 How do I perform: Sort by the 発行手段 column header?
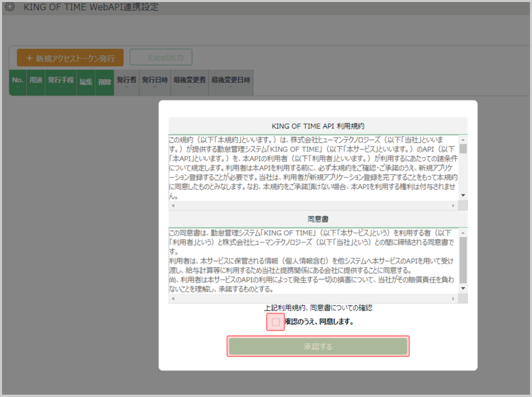tap(61, 82)
